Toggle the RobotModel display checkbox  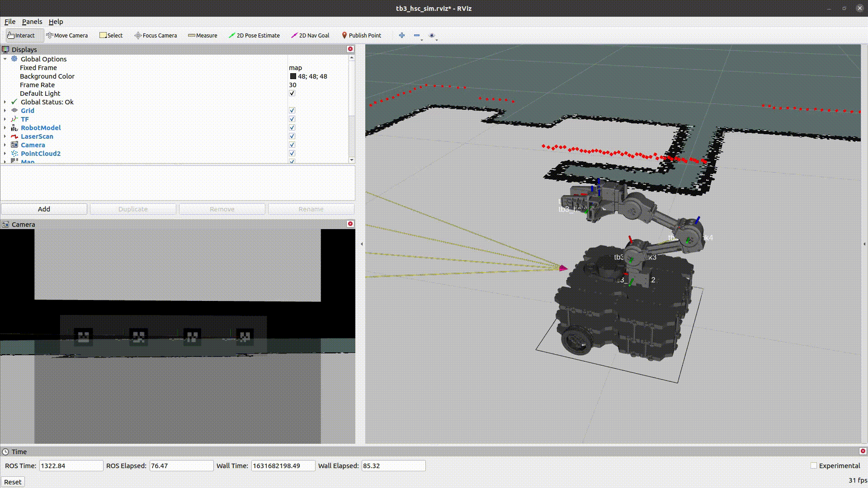click(292, 128)
